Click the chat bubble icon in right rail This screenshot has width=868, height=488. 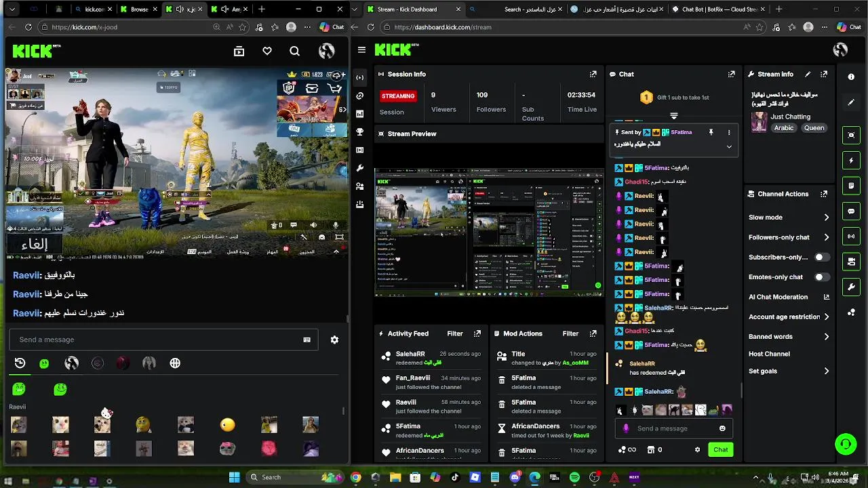851,211
